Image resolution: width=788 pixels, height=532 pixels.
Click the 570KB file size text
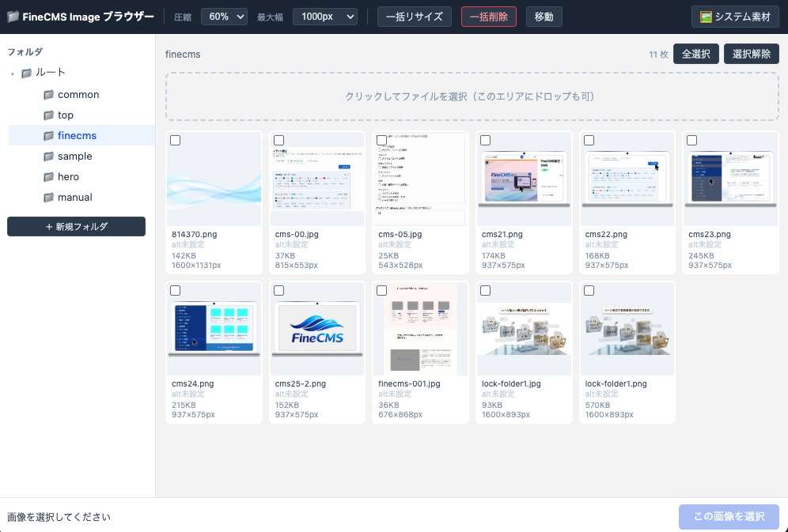pyautogui.click(x=597, y=405)
